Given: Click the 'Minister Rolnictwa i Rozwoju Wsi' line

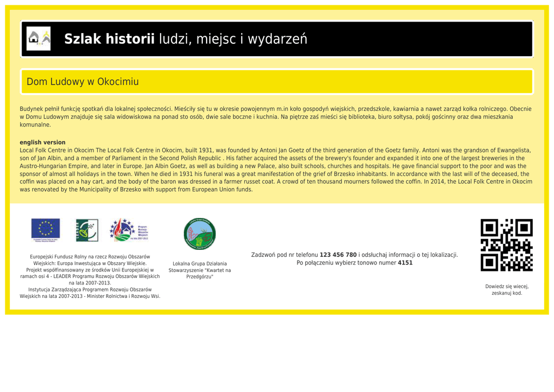Looking at the screenshot, I should pos(90,296).
